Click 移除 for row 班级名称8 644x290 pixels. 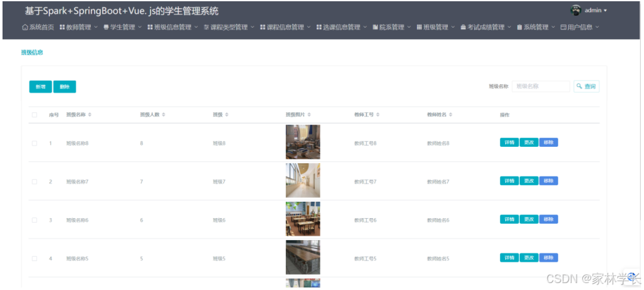click(549, 142)
